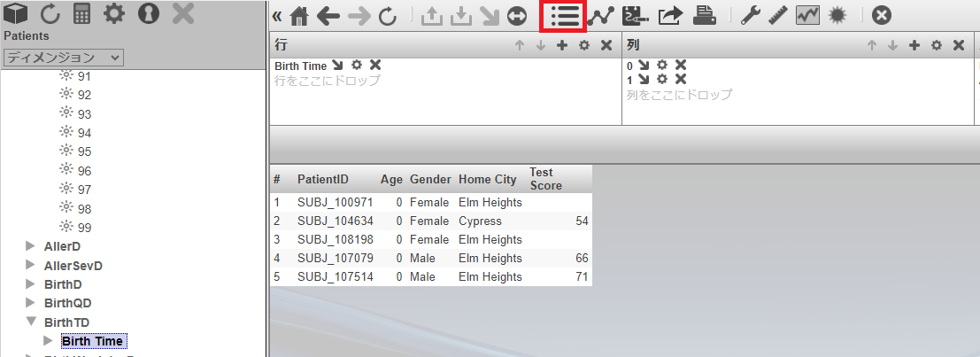
Task: Click the plus icon in the 行 header
Action: (x=561, y=45)
